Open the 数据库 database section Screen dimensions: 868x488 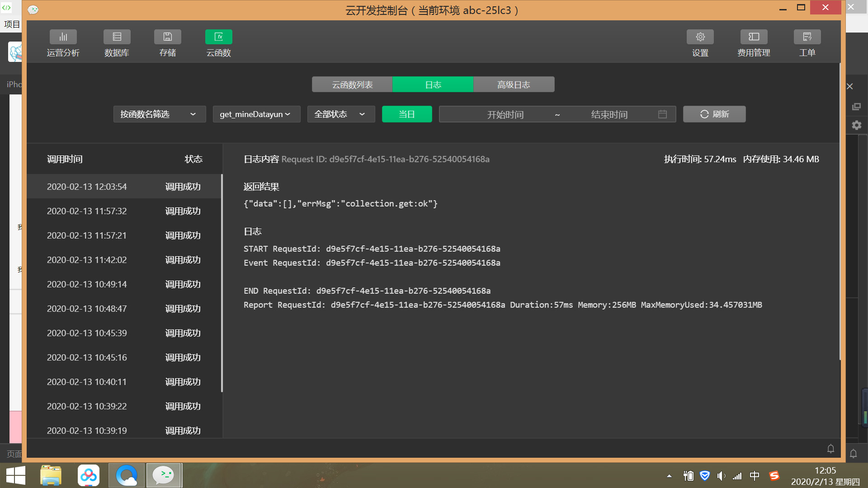(x=117, y=37)
